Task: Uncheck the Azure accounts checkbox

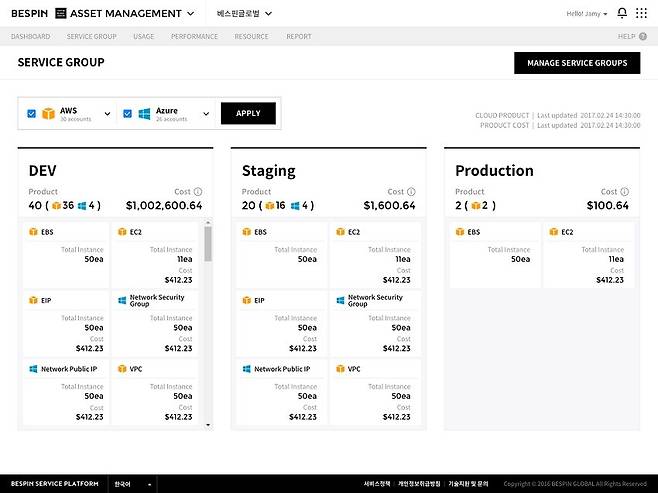Action: pyautogui.click(x=127, y=113)
